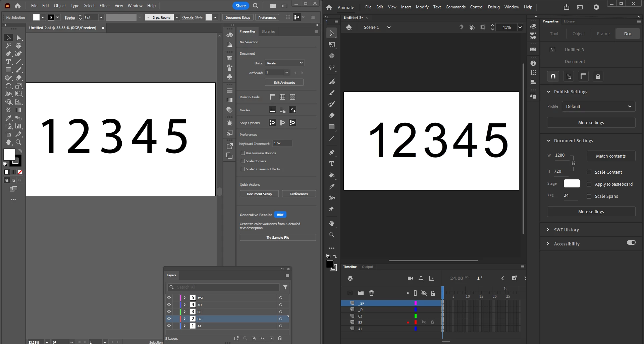Viewport: 644px width, 344px height.
Task: Click Document Setup under Quick Actions
Action: [x=259, y=194]
